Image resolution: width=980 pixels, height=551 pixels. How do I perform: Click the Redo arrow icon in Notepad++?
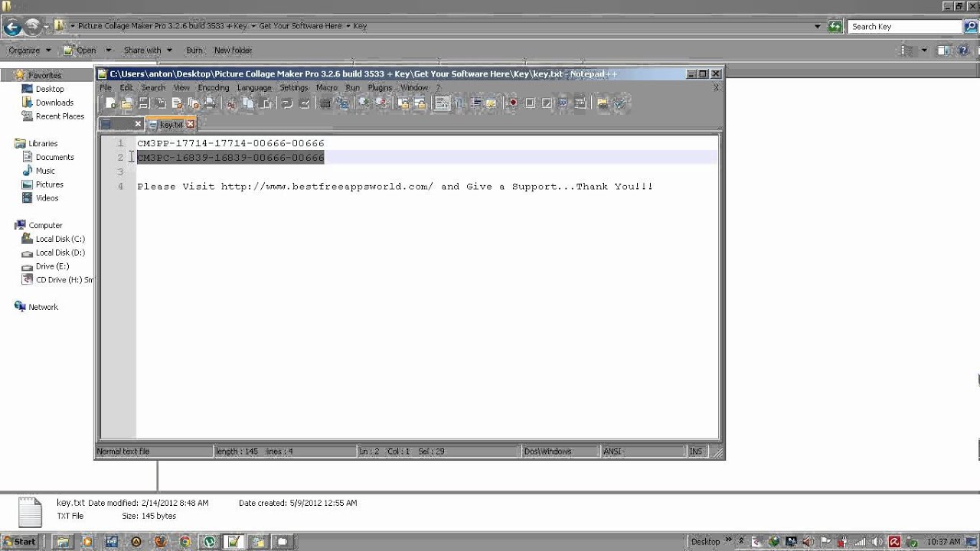click(x=304, y=103)
